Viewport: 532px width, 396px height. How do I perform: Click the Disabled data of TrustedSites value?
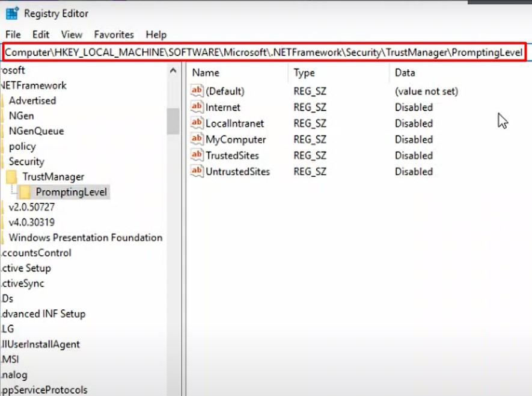pos(414,155)
